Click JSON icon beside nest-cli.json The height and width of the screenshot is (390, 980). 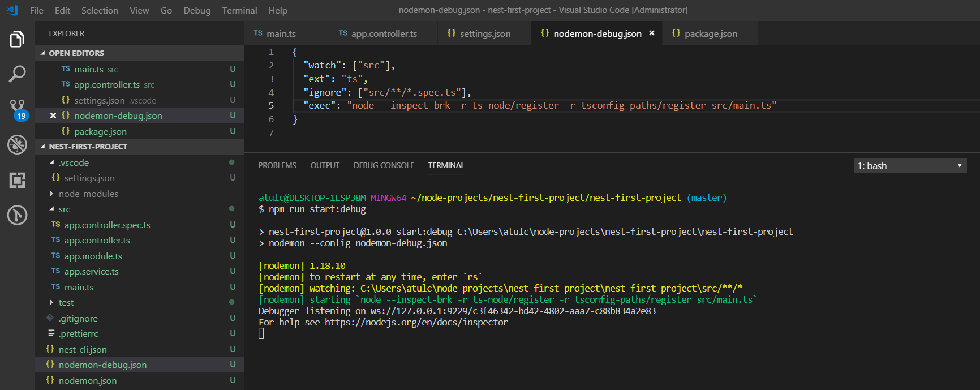[x=50, y=349]
